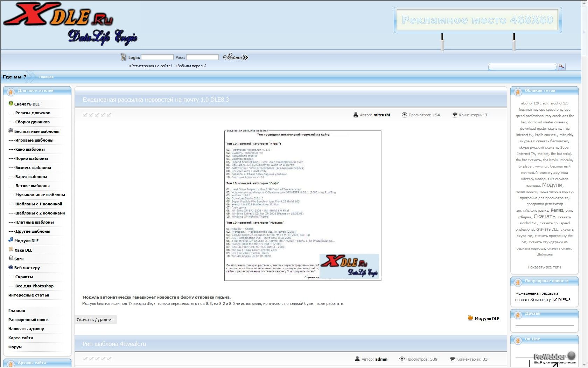Open the Скрипты menu item
This screenshot has width=588, height=368.
[21, 277]
